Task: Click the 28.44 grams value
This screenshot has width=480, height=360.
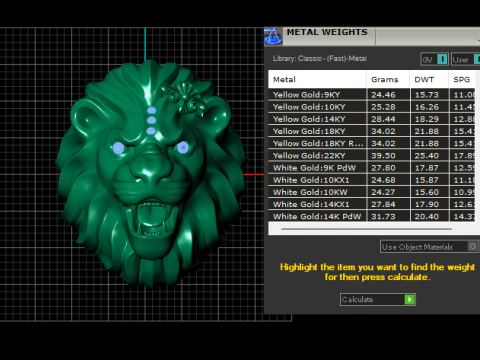Action: point(383,119)
